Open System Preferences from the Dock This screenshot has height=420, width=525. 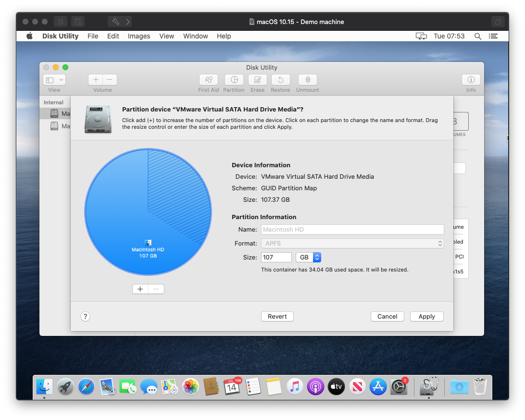399,387
